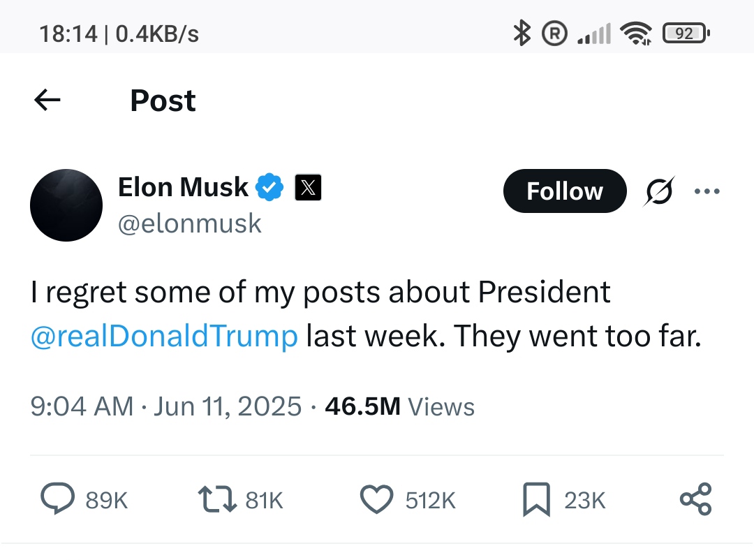Follow the Elon Musk account
This screenshot has width=754, height=560.
[x=564, y=191]
